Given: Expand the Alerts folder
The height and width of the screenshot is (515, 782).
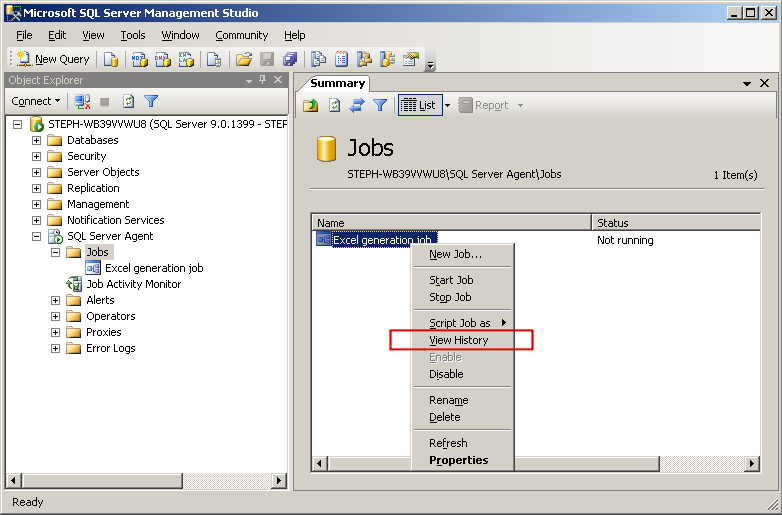Looking at the screenshot, I should click(x=55, y=300).
